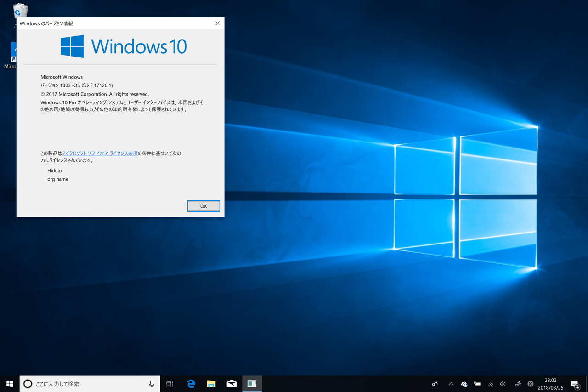The height and width of the screenshot is (392, 588).
Task: Open Action Center notifications
Action: click(x=575, y=384)
